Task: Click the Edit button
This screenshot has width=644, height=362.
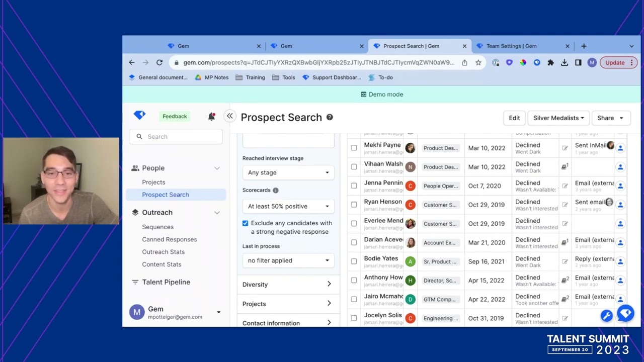Action: point(514,118)
